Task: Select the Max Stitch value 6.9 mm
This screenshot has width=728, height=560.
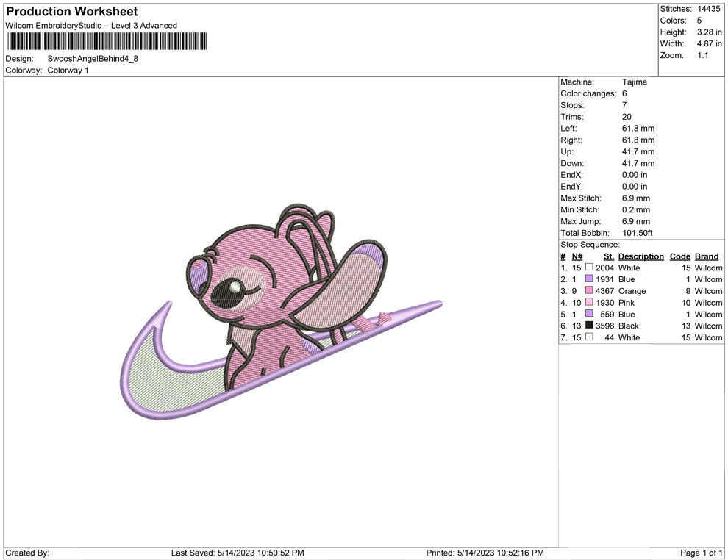Action: (x=636, y=198)
